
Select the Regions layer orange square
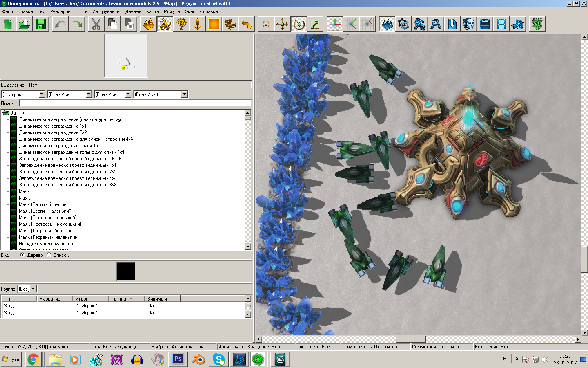click(x=214, y=24)
